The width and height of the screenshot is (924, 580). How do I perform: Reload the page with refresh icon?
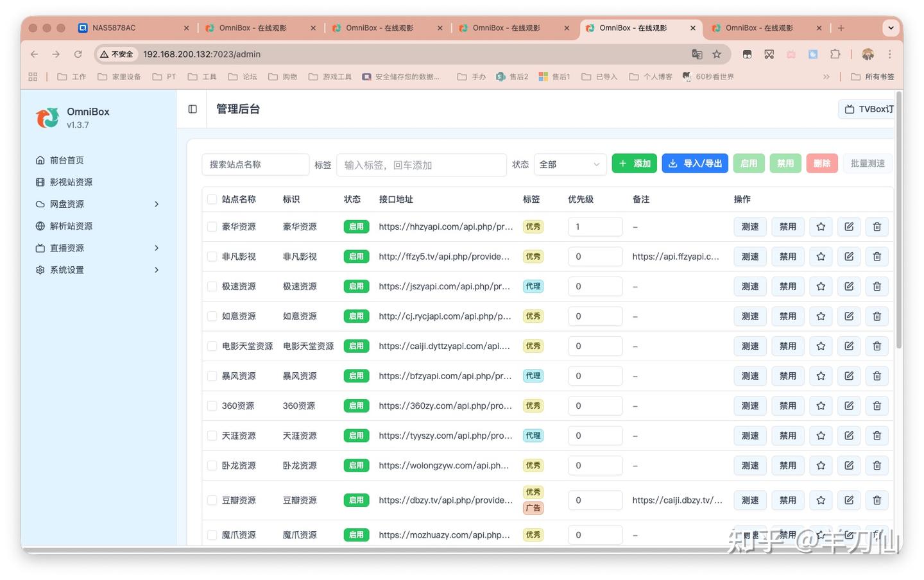78,55
